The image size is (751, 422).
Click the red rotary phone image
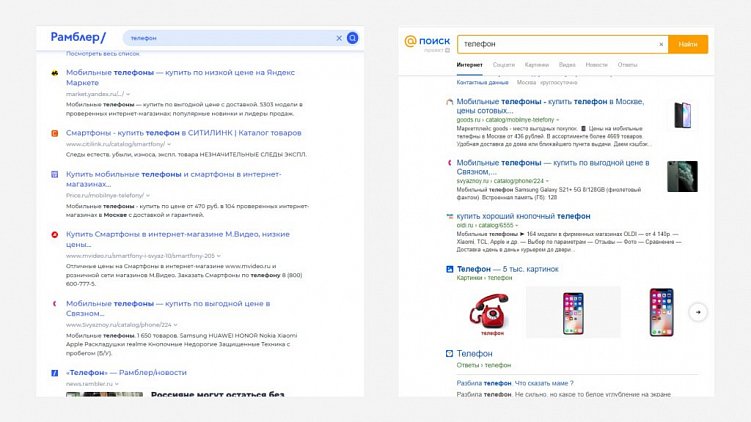489,313
